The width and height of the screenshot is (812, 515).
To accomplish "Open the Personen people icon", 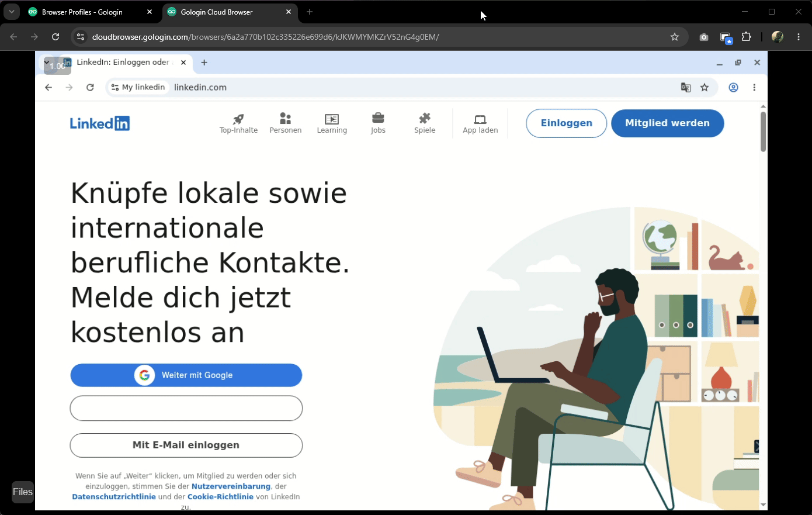I will click(285, 119).
